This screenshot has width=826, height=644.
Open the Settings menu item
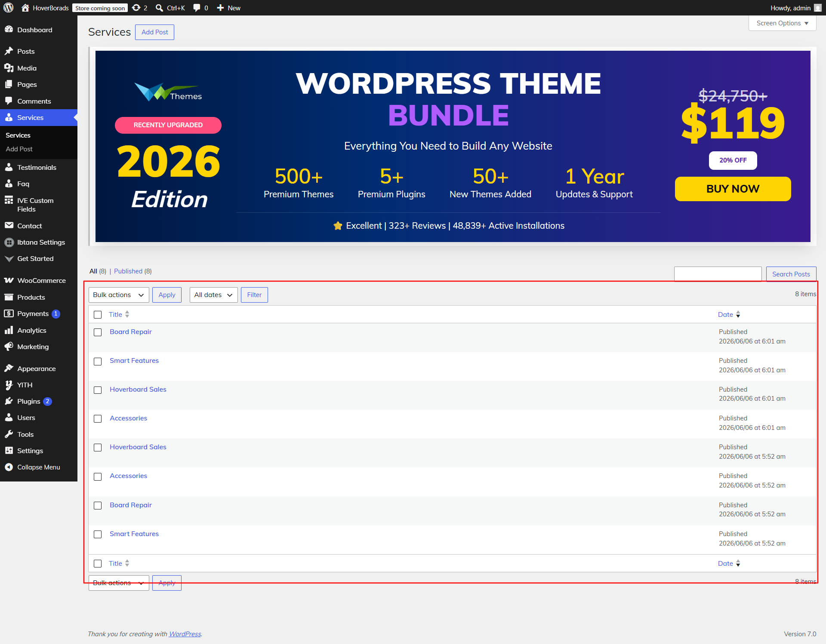coord(39,451)
